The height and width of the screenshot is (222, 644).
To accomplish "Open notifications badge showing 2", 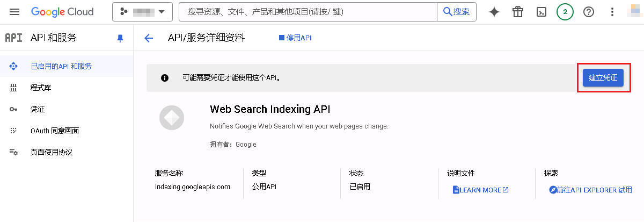I will pos(565,12).
